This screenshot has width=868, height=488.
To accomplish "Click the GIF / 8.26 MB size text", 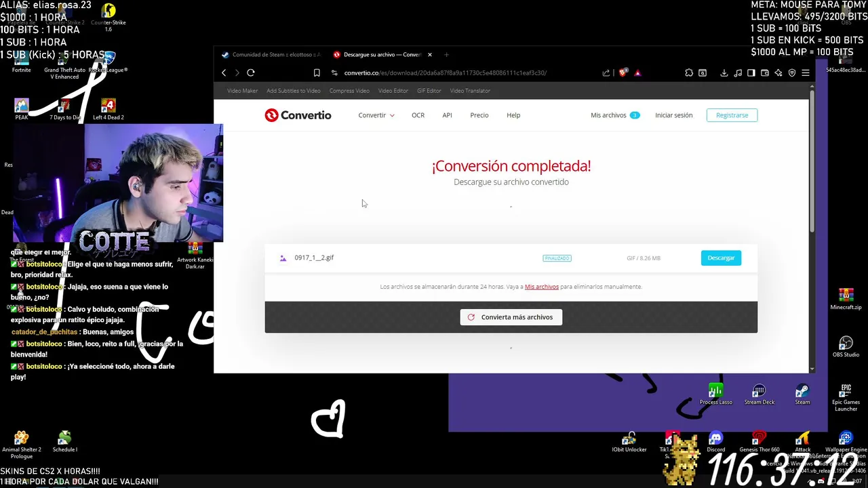I will coord(644,258).
